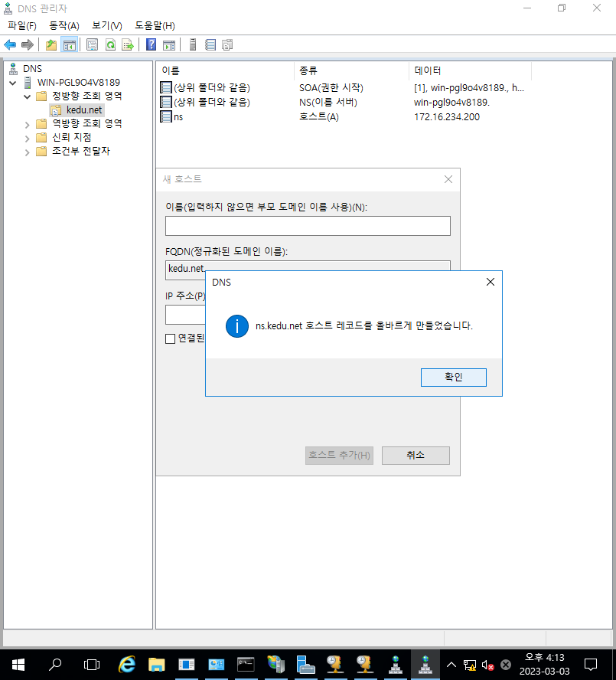Open Help with the blue question mark icon
The height and width of the screenshot is (680, 616).
[x=151, y=44]
